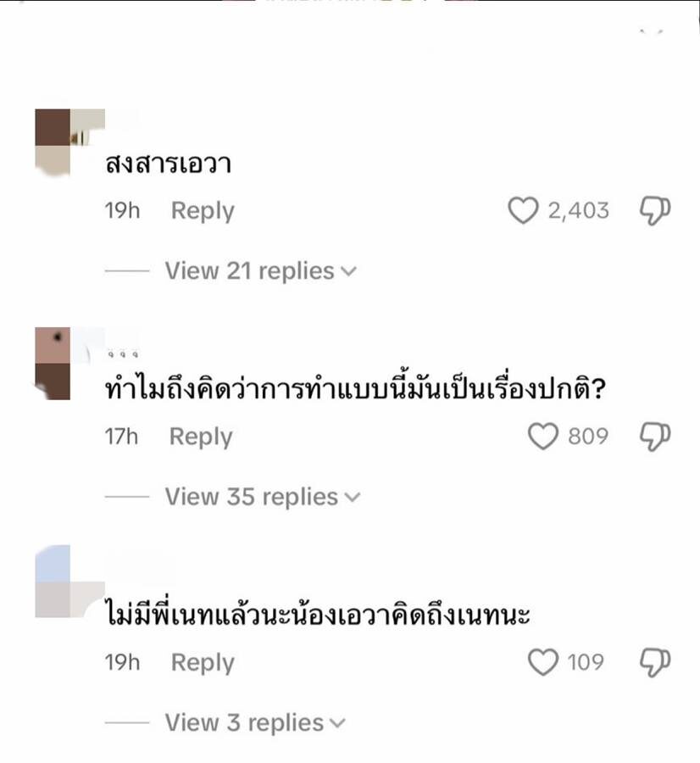Reply to the last comment with 109 likes
This screenshot has width=700, height=763.
coord(203,663)
